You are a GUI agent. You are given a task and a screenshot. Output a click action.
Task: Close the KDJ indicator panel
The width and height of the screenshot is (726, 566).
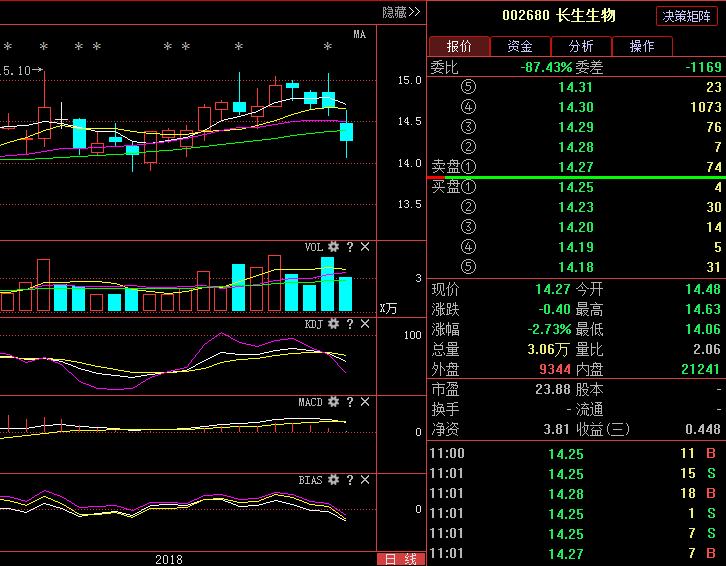tap(365, 324)
